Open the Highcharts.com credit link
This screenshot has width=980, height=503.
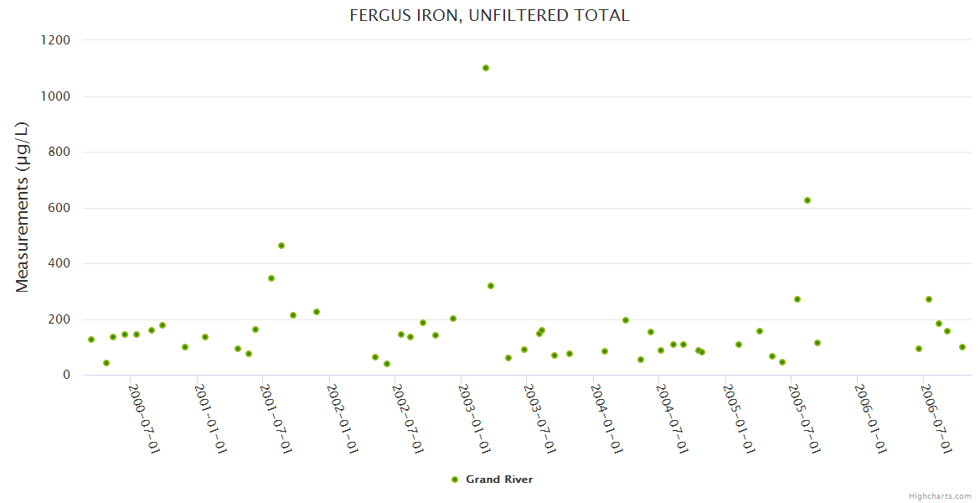(x=940, y=496)
